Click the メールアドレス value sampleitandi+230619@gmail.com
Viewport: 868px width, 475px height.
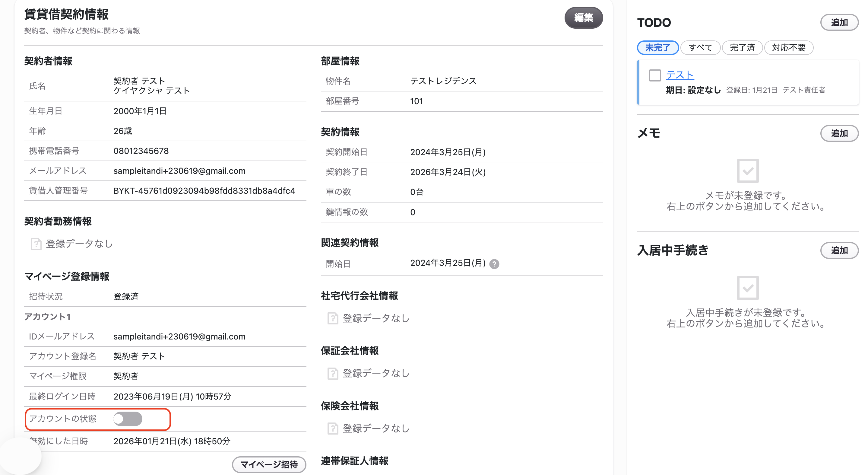179,171
